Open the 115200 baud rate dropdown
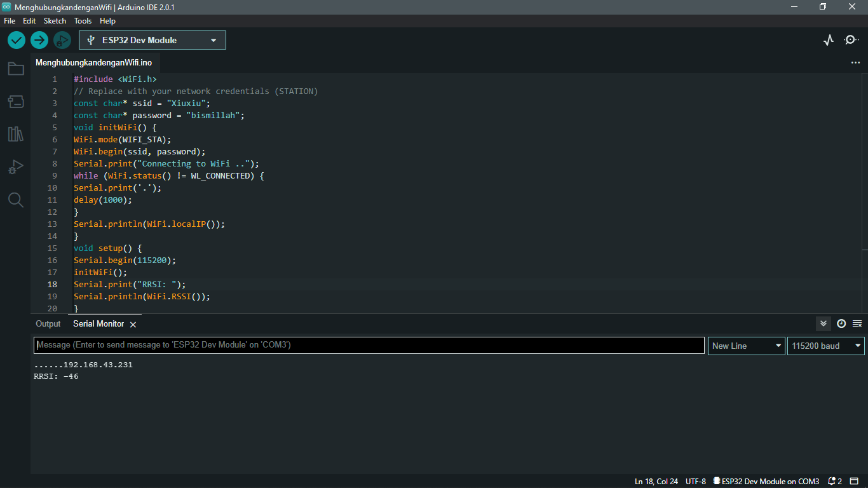This screenshot has width=868, height=488. [825, 346]
